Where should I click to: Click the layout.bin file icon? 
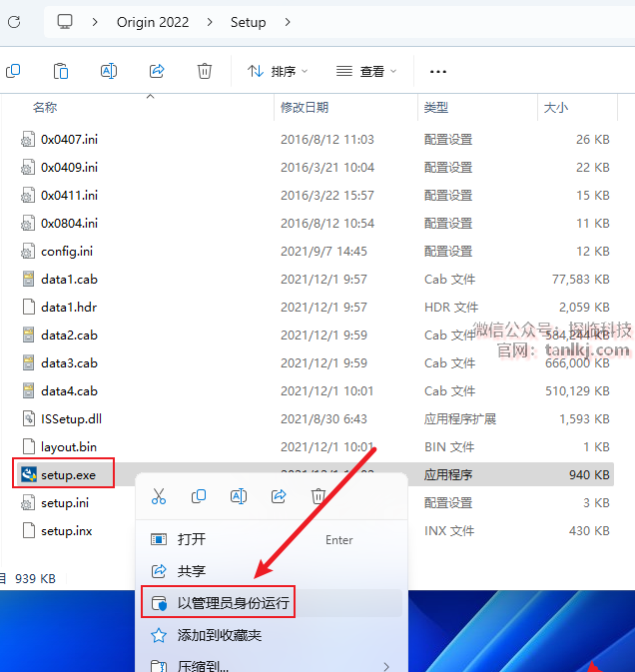[29, 446]
